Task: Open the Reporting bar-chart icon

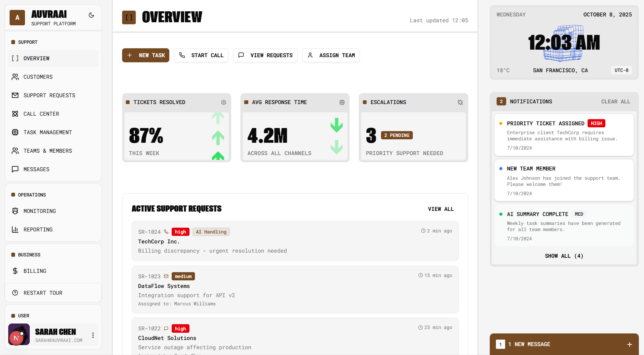Action: (x=15, y=229)
